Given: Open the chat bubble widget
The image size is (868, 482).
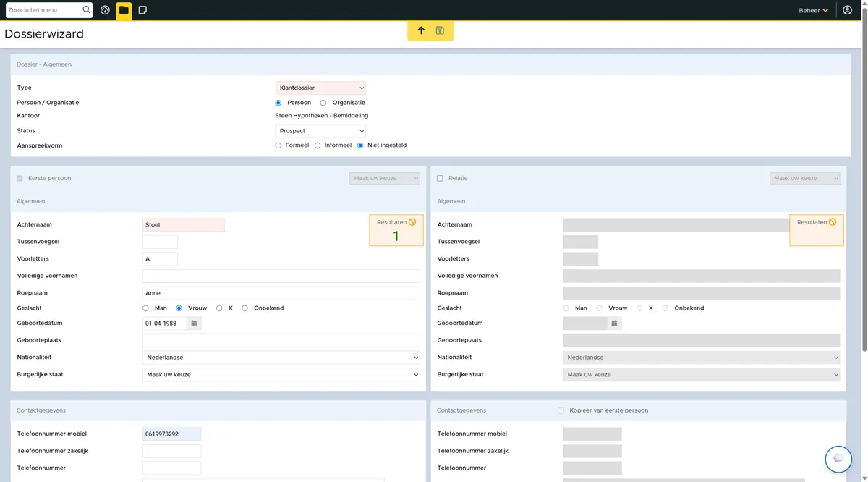Looking at the screenshot, I should pyautogui.click(x=838, y=459).
